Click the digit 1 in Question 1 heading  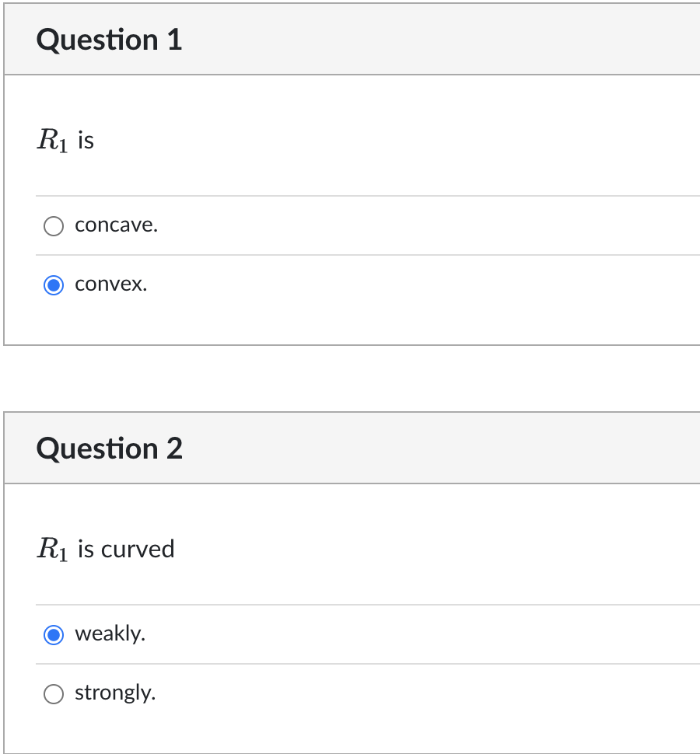tap(174, 40)
